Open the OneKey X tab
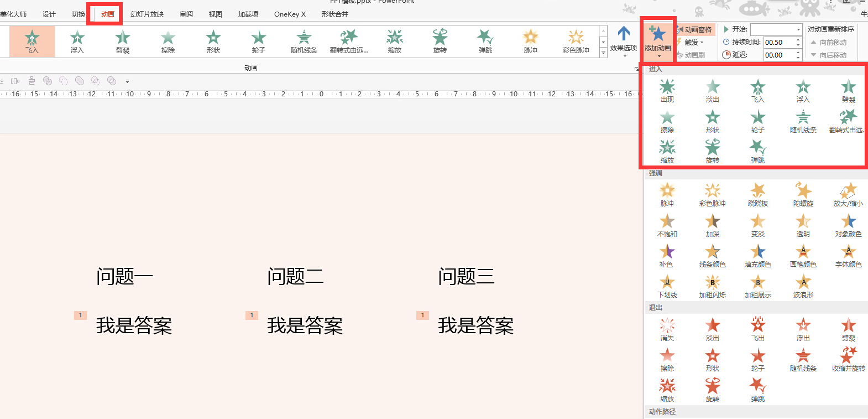 pos(290,14)
